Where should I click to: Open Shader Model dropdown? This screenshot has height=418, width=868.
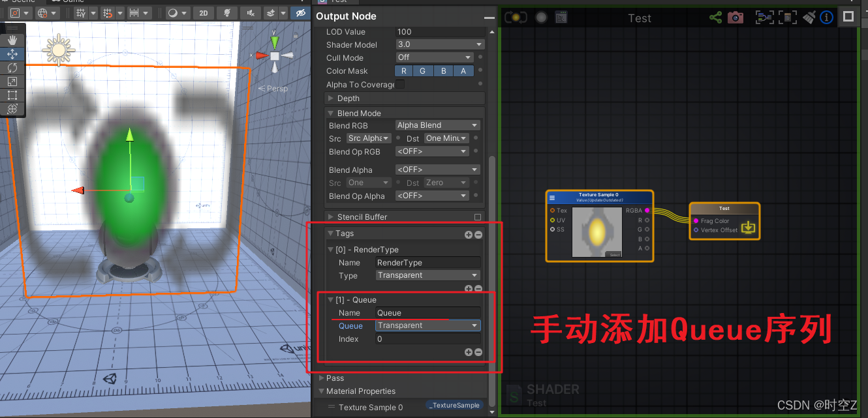click(441, 44)
